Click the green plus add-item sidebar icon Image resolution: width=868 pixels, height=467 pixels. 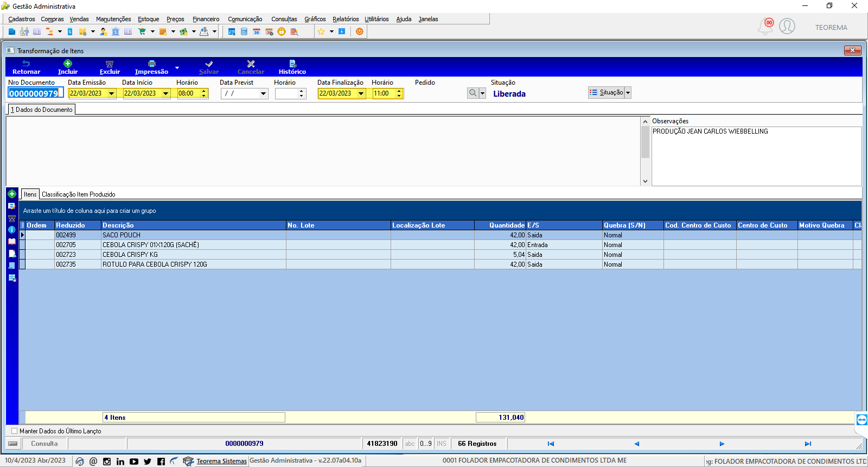[12, 194]
